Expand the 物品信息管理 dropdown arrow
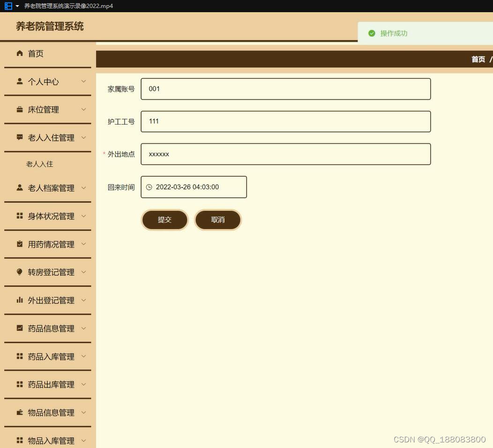 click(83, 412)
